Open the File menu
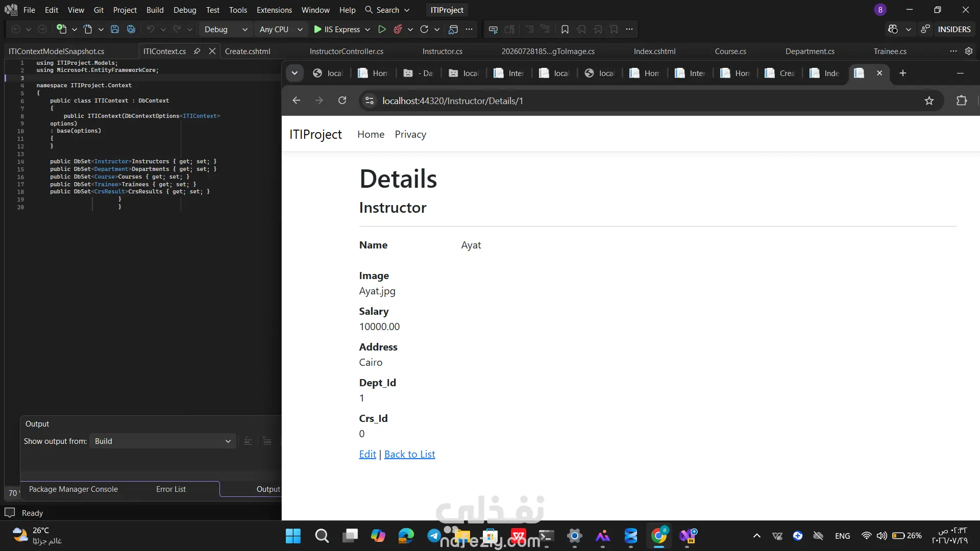The width and height of the screenshot is (980, 551). pos(29,10)
